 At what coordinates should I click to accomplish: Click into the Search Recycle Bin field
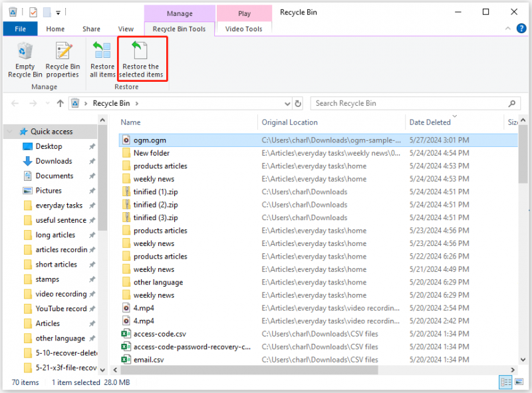click(410, 104)
